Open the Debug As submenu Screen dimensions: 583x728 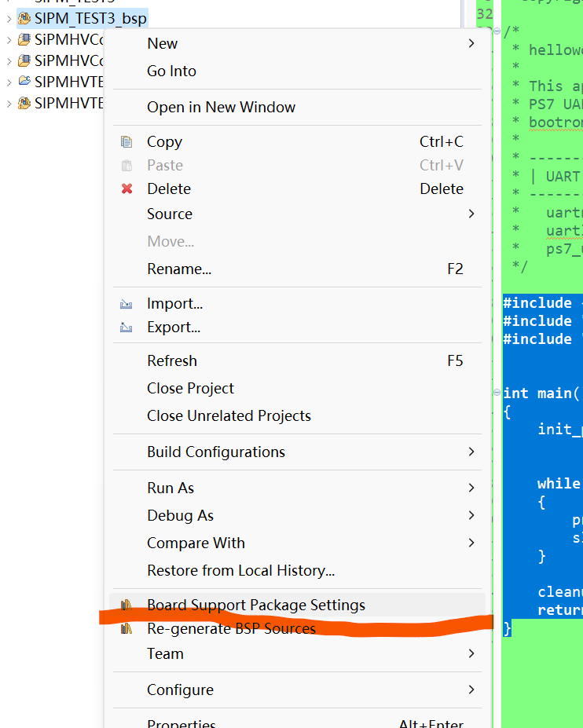pyautogui.click(x=297, y=515)
